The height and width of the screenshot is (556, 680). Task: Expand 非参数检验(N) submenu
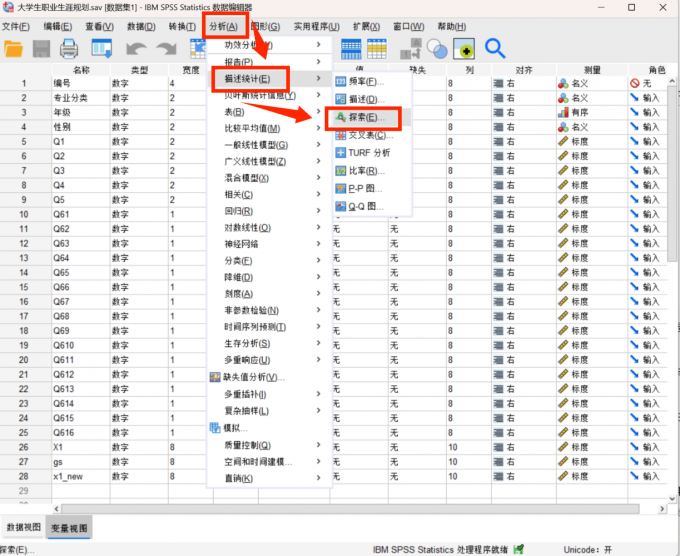tap(269, 311)
